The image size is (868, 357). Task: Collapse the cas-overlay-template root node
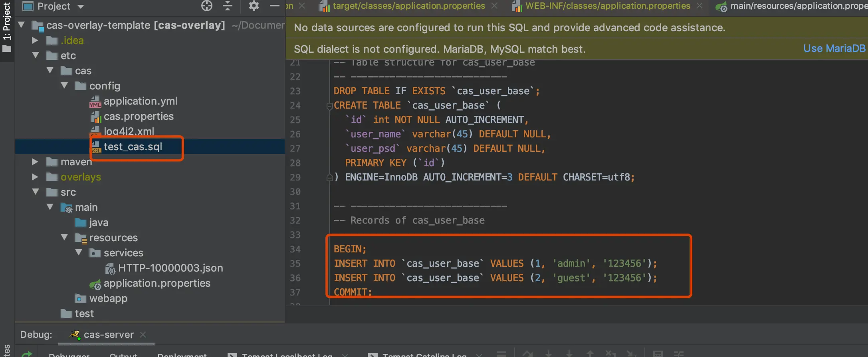point(22,25)
